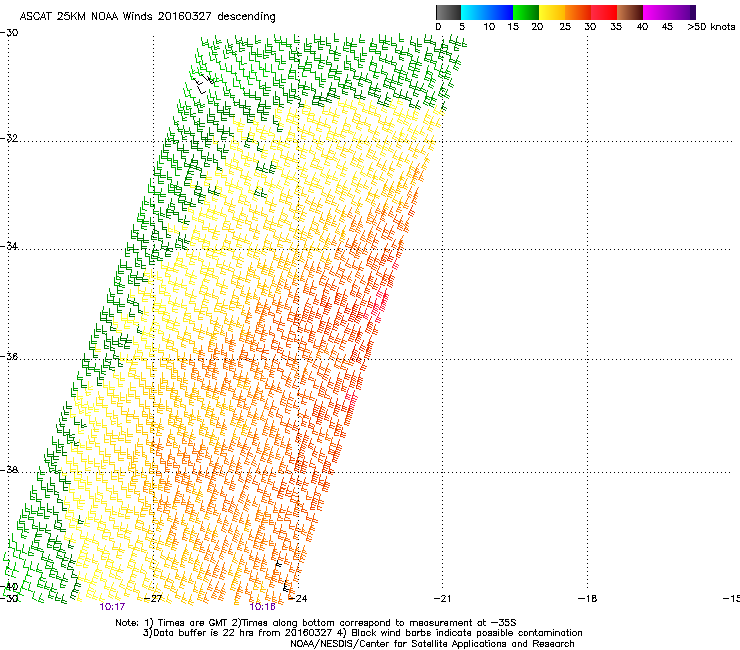Image resolution: width=740 pixels, height=650 pixels.
Task: Click the -27 longitude axis label
Action: (x=153, y=599)
